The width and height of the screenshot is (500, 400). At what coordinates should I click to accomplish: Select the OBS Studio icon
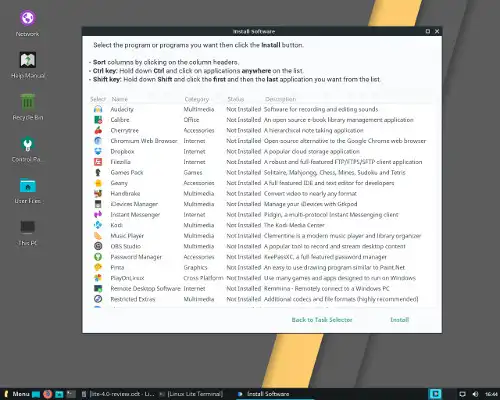coord(98,246)
